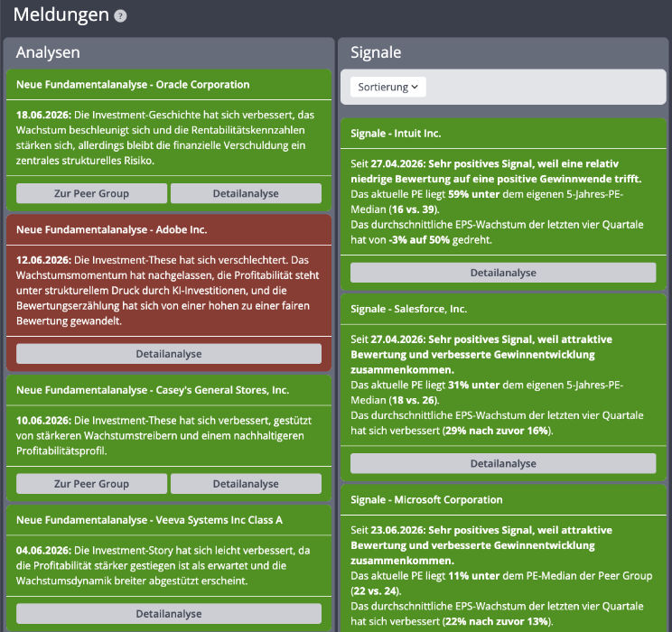672x632 pixels.
Task: Click the help icon beside Meldungen
Action: click(x=120, y=16)
